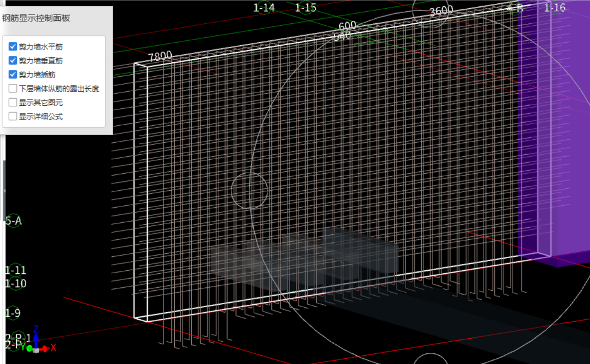Viewport: 590px width, 364px height.
Task: Click axis label 1-11
Action: (x=16, y=270)
